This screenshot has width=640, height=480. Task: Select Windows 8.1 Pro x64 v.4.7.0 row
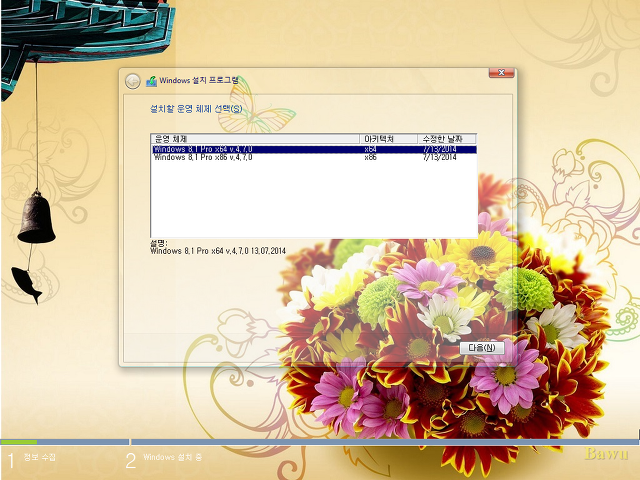pos(314,149)
